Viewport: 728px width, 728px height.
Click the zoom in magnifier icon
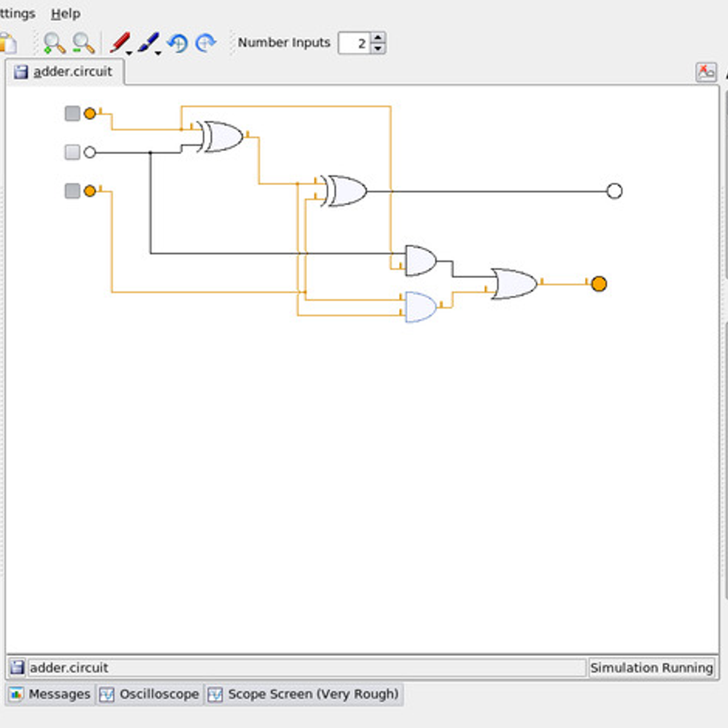click(54, 43)
